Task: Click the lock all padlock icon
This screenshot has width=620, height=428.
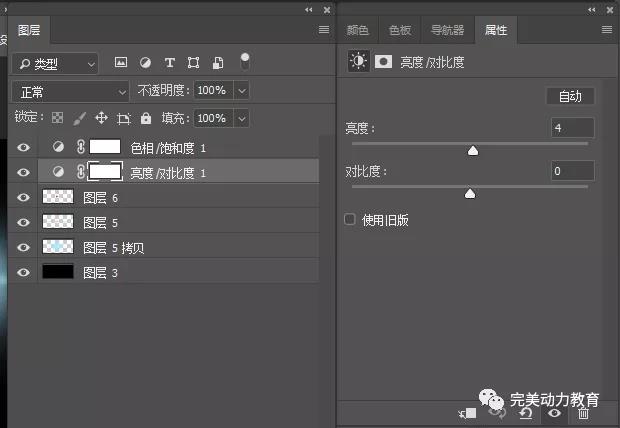Action: (x=146, y=118)
